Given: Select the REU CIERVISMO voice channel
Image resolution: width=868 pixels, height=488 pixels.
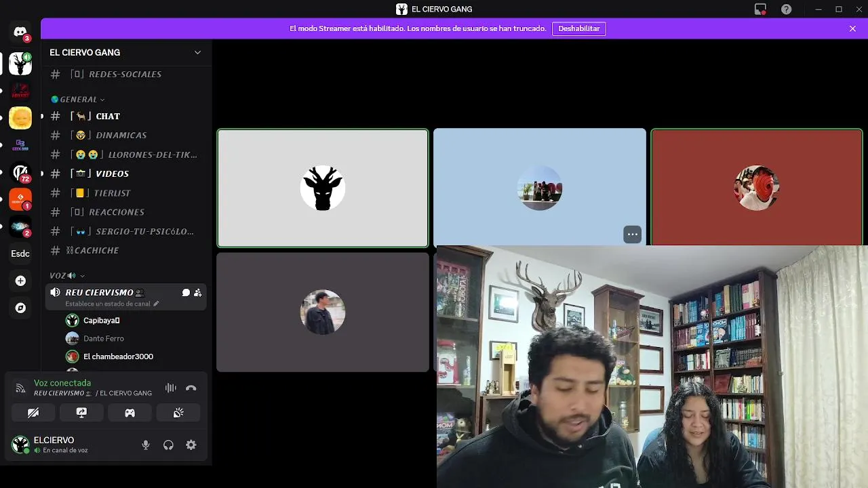Looking at the screenshot, I should pos(126,298).
